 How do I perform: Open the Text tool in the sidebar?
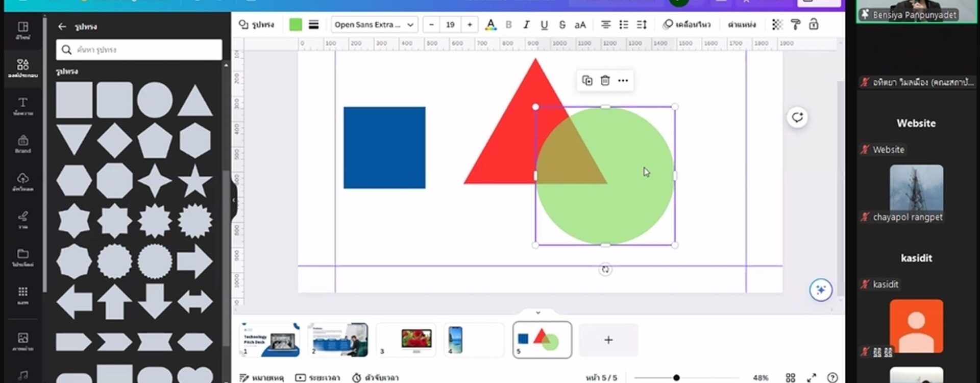point(23,106)
